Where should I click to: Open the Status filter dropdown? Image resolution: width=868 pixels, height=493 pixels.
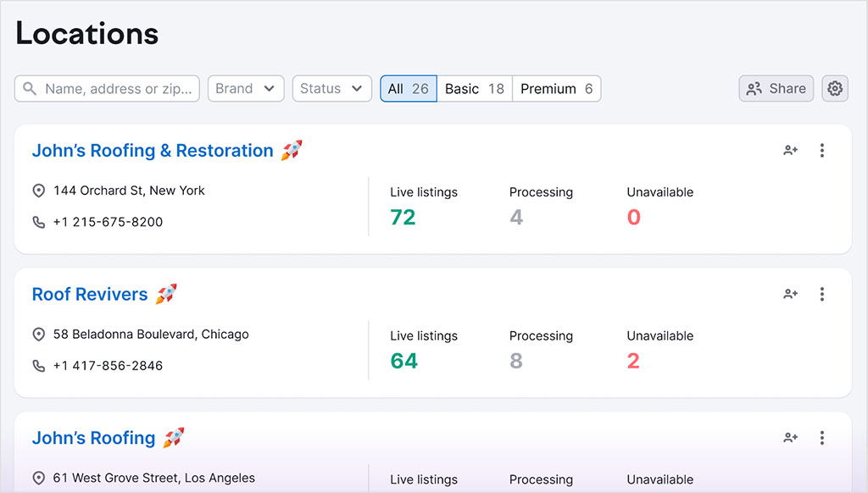(x=331, y=88)
